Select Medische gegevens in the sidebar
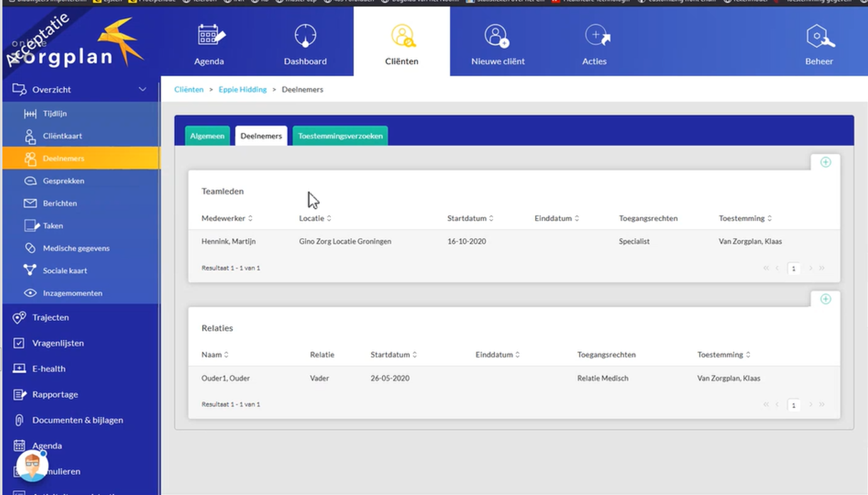 (x=76, y=248)
